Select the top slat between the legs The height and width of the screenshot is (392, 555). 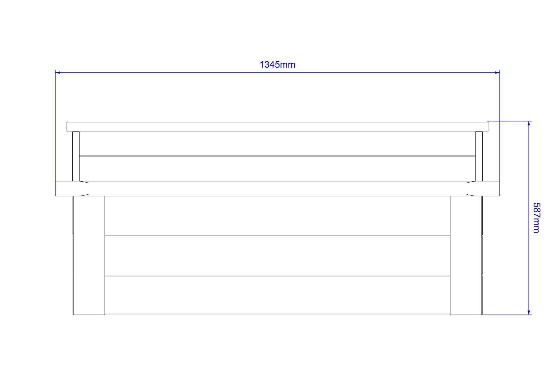tap(277, 216)
